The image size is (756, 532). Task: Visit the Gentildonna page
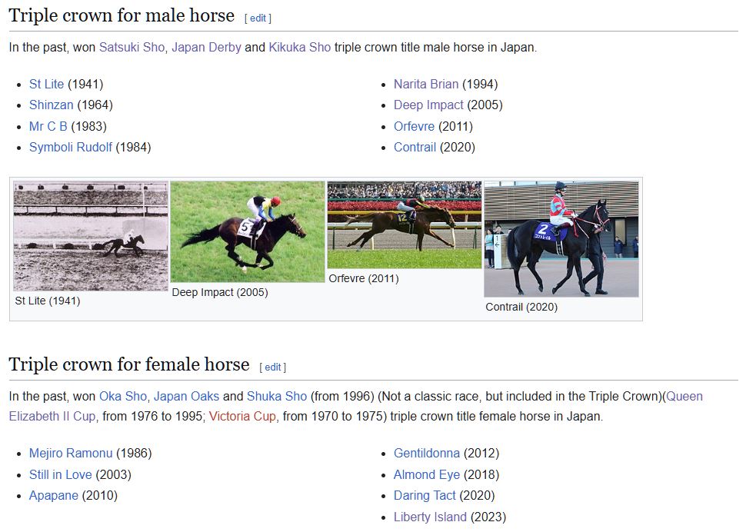click(426, 453)
